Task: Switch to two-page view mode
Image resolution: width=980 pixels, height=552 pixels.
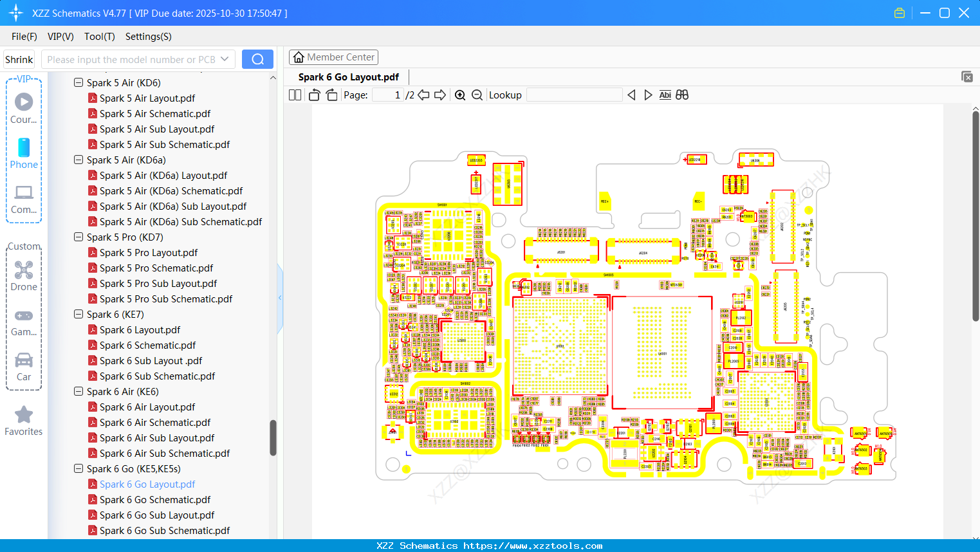Action: coord(294,95)
